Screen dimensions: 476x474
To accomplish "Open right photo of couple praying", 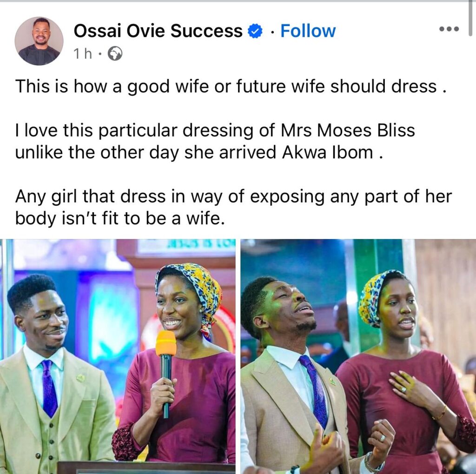I will pos(358,356).
